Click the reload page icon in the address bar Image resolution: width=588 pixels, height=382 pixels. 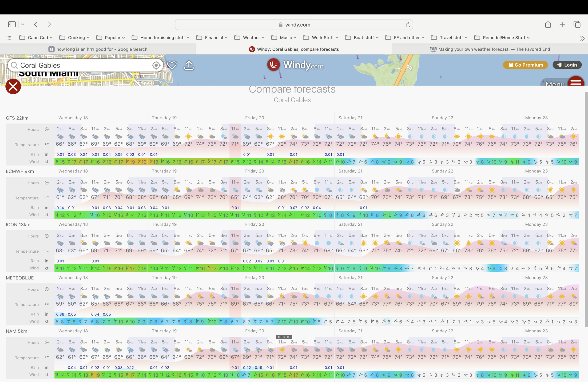point(408,25)
